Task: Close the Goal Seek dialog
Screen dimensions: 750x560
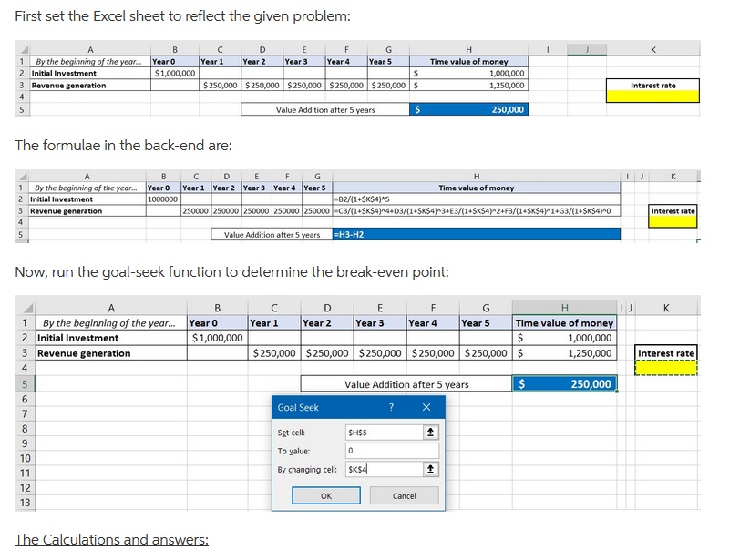Action: (426, 408)
